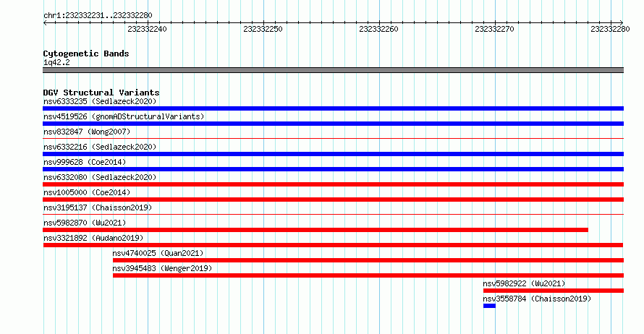Click the blue bar under nsv6333235
644x334 pixels.
click(x=333, y=108)
